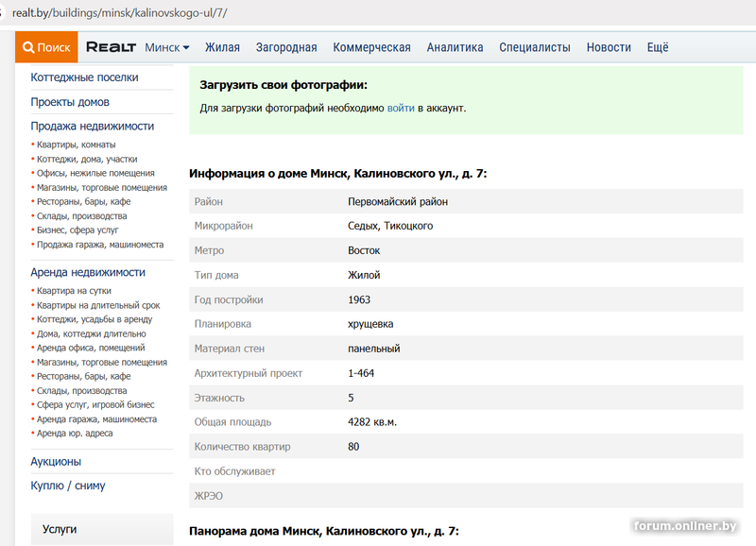This screenshot has height=546, width=756.
Task: Open Аренда юр. адреса link
Action: coord(75,434)
